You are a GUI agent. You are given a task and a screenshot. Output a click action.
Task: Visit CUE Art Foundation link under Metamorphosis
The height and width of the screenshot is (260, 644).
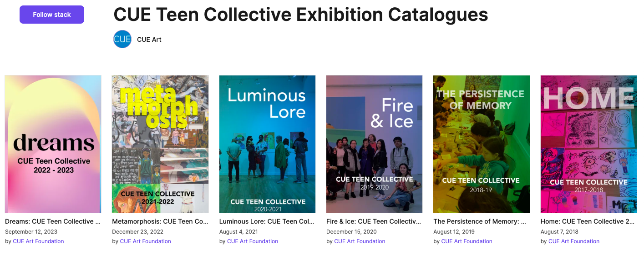tap(146, 241)
